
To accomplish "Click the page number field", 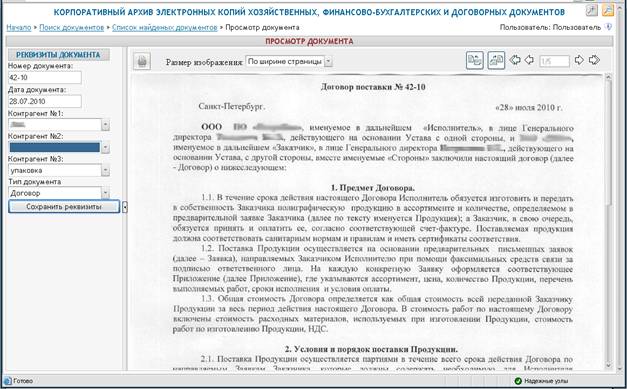I will coord(554,61).
